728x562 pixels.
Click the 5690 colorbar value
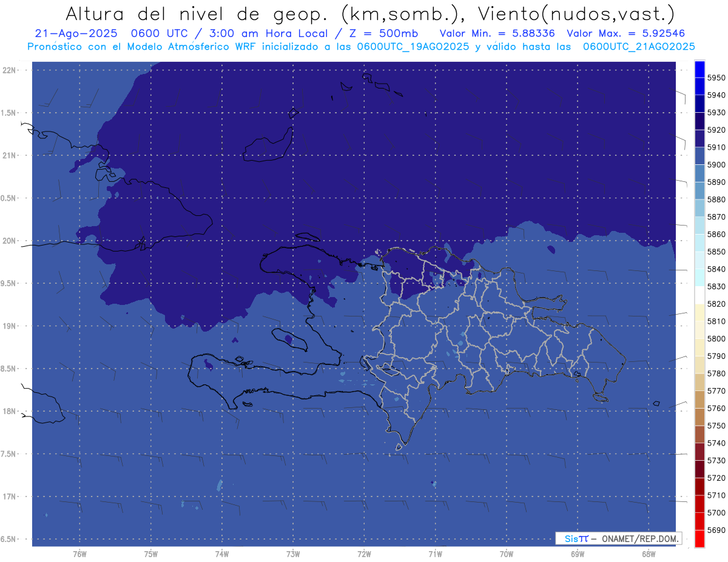click(716, 530)
